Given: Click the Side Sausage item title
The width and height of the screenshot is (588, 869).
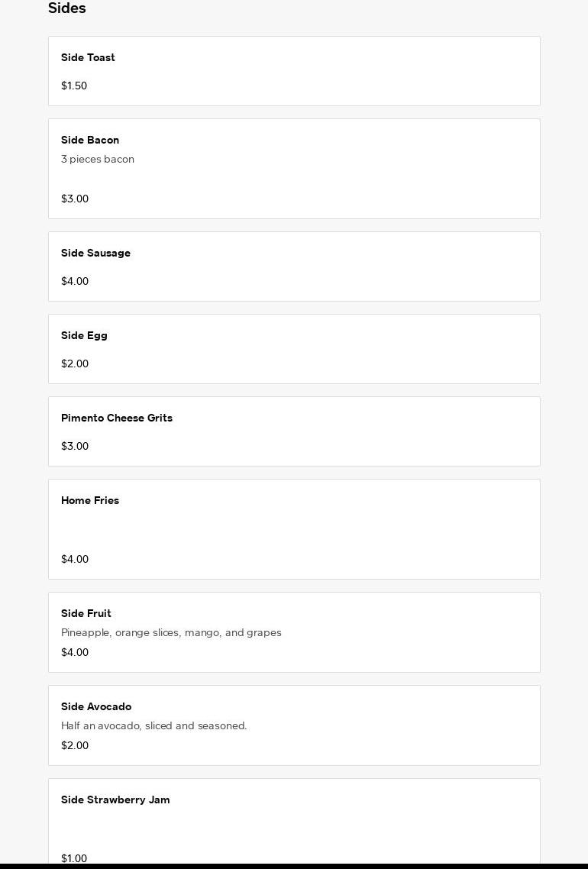Looking at the screenshot, I should (x=95, y=253).
